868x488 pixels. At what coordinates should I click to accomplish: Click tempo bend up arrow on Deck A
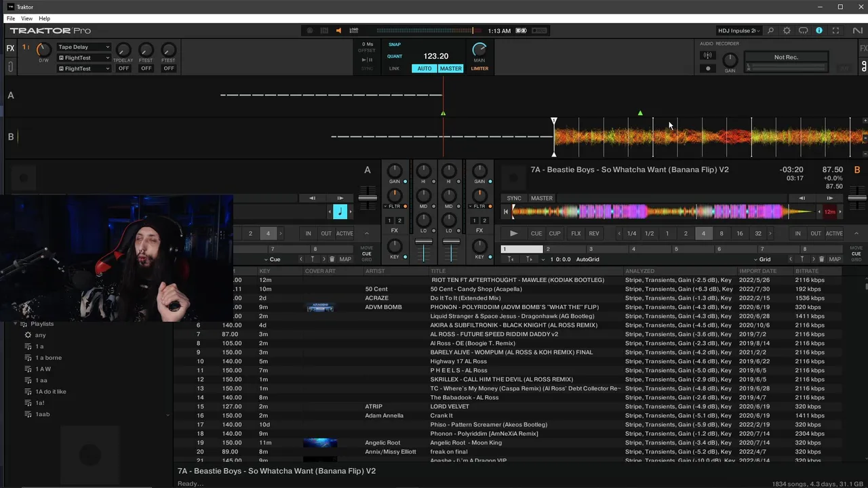click(x=340, y=198)
